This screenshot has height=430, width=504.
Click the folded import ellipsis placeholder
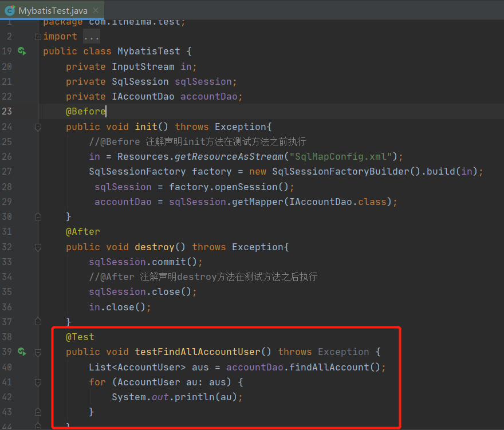(92, 36)
